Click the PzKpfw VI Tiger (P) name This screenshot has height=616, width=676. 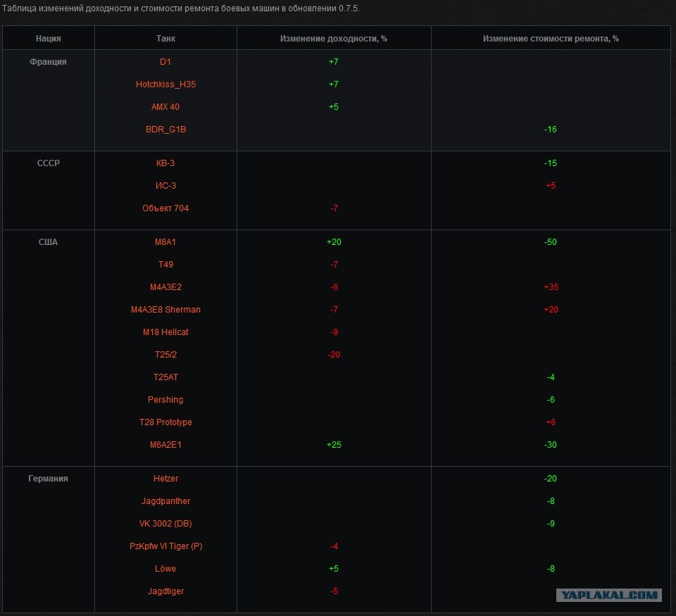(165, 546)
